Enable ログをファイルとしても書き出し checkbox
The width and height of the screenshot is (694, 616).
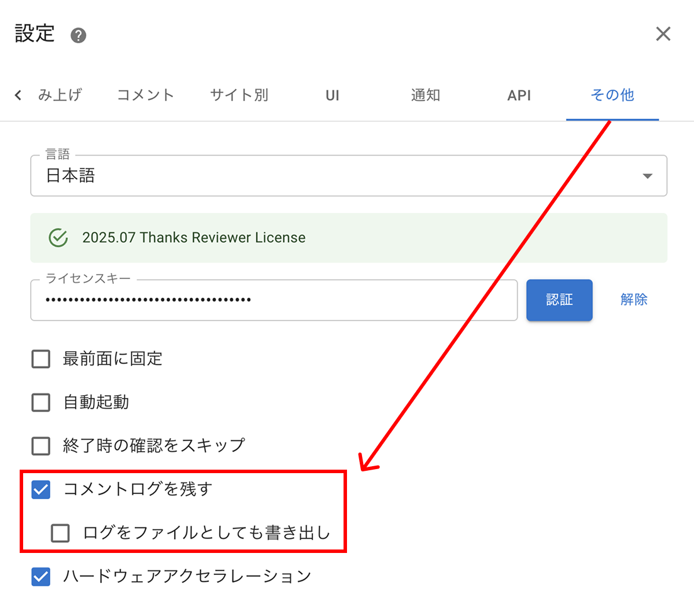60,533
